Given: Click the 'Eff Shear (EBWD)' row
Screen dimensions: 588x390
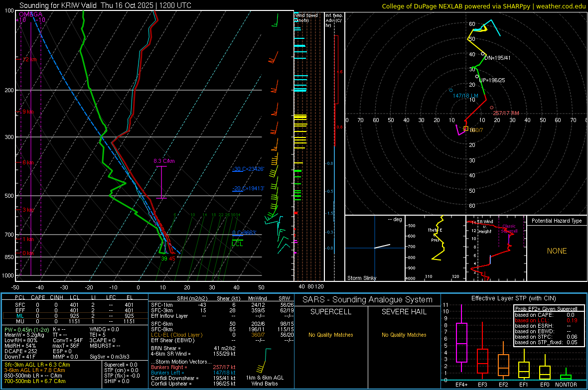Looking at the screenshot, I should (222, 340).
